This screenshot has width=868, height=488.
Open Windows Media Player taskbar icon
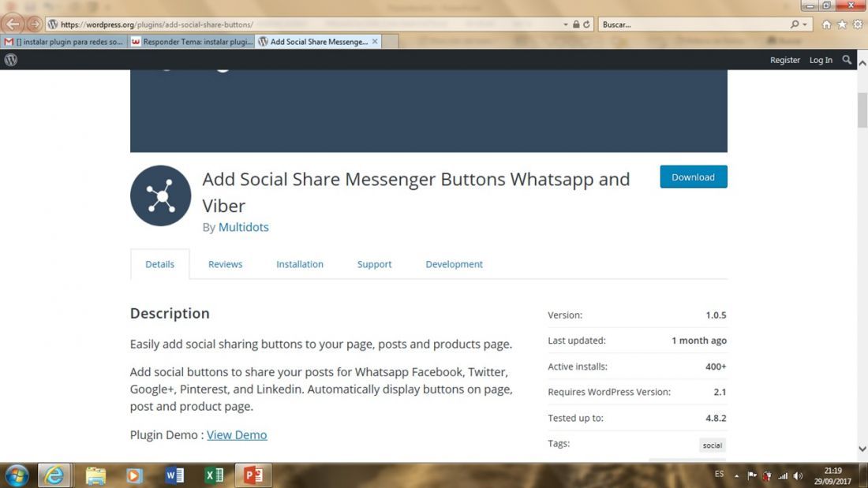[134, 475]
